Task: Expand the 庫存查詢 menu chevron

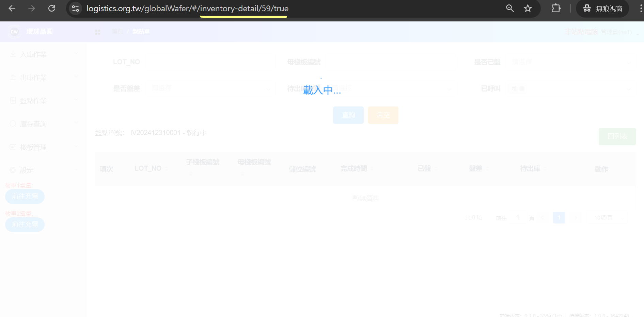Action: 76,123
